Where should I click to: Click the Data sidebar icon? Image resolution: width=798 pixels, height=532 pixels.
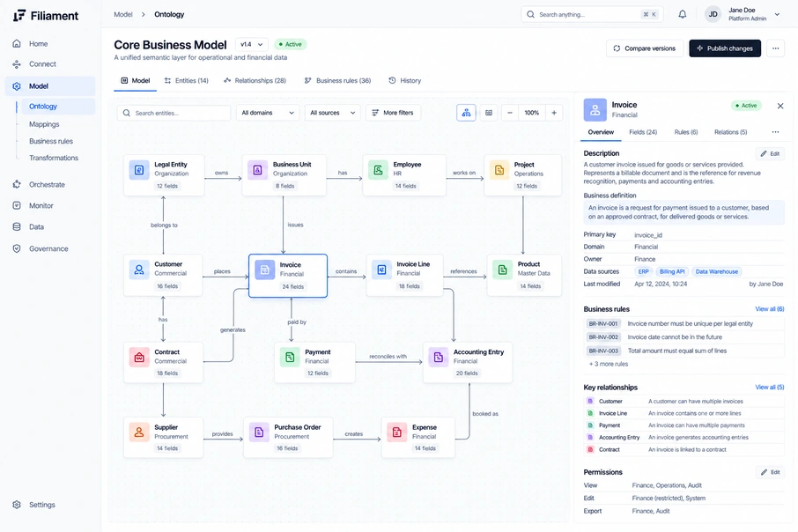pyautogui.click(x=17, y=227)
